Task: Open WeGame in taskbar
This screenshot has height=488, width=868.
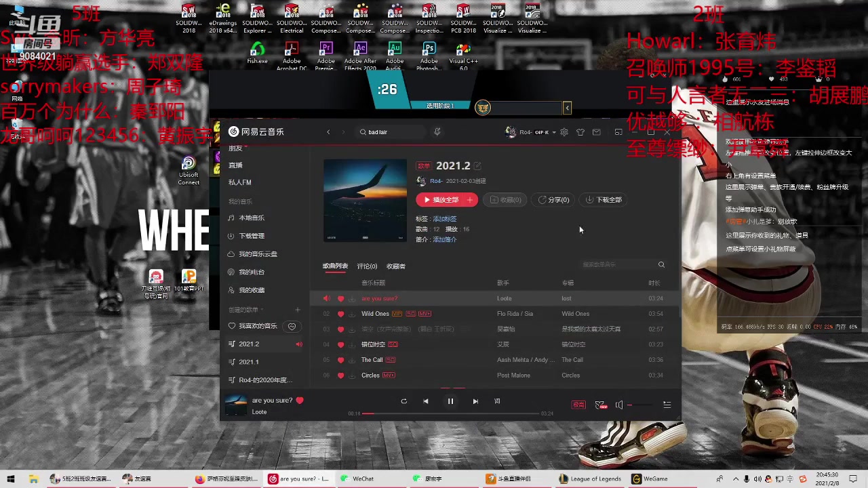Action: pyautogui.click(x=650, y=479)
